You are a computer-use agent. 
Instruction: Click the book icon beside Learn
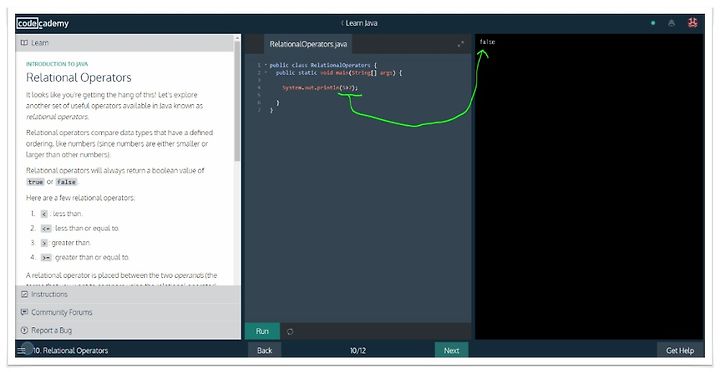24,43
